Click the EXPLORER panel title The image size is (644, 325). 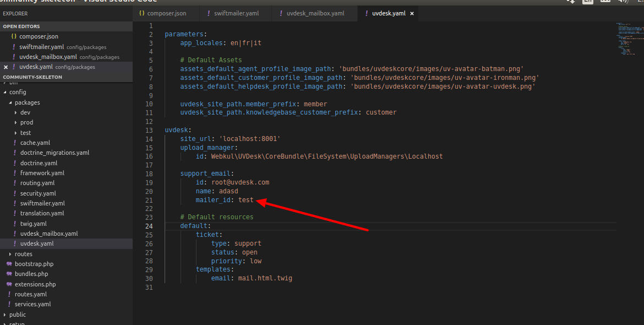15,14
